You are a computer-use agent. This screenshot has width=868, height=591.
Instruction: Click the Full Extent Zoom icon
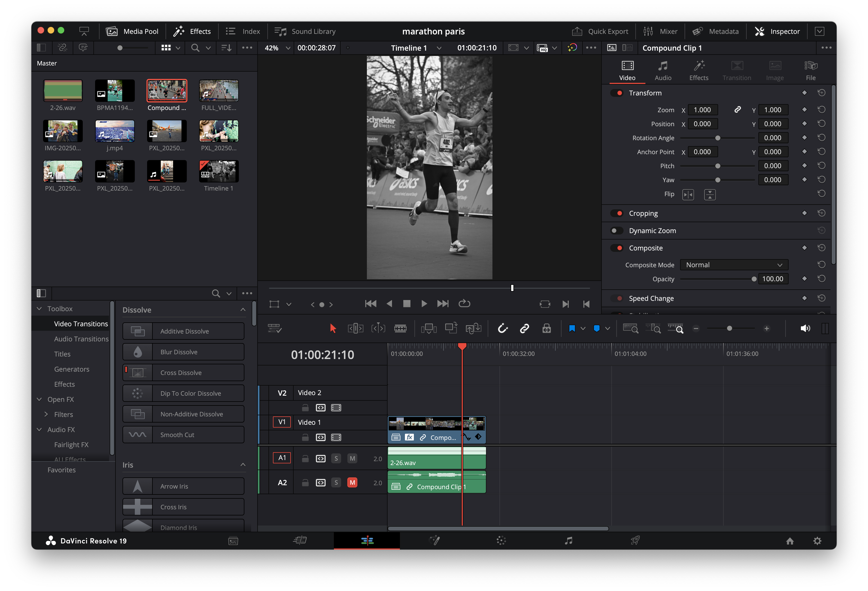pos(631,329)
